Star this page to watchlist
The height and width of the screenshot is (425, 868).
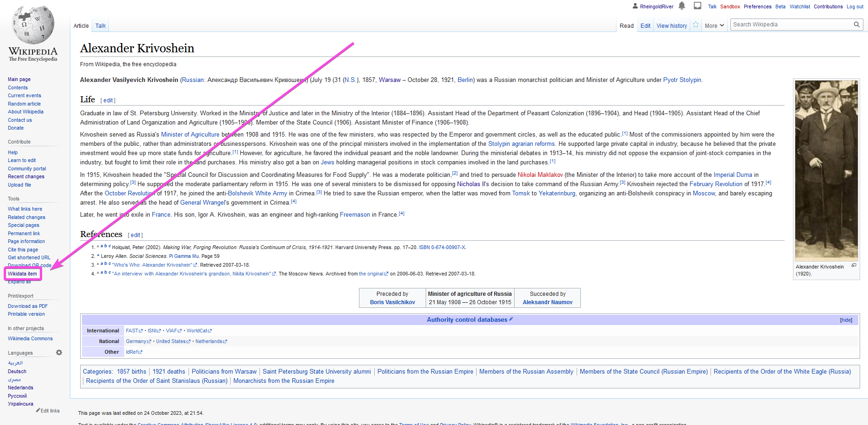(696, 25)
